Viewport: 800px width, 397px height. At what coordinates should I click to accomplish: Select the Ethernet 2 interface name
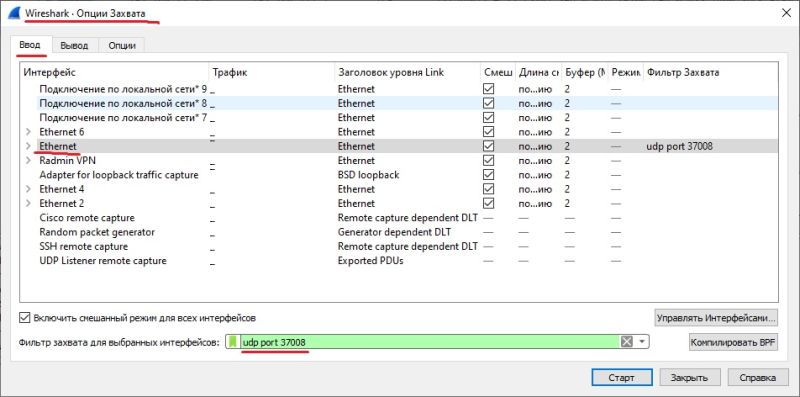click(x=62, y=204)
